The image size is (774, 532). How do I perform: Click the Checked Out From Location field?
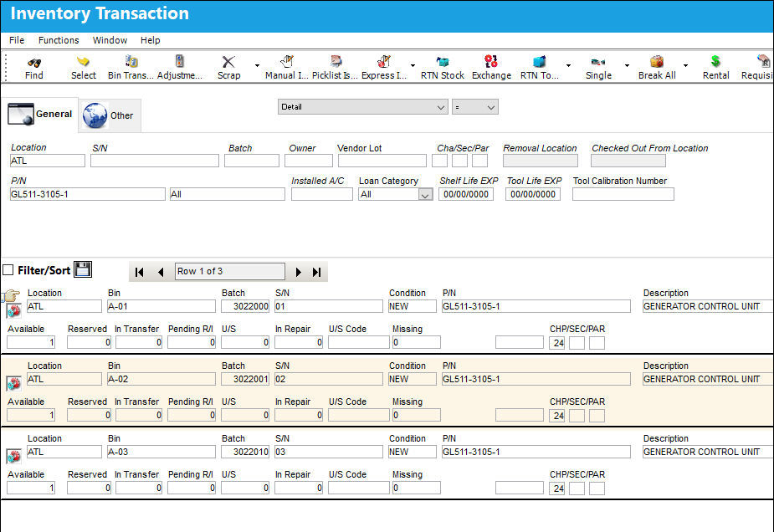pyautogui.click(x=628, y=161)
